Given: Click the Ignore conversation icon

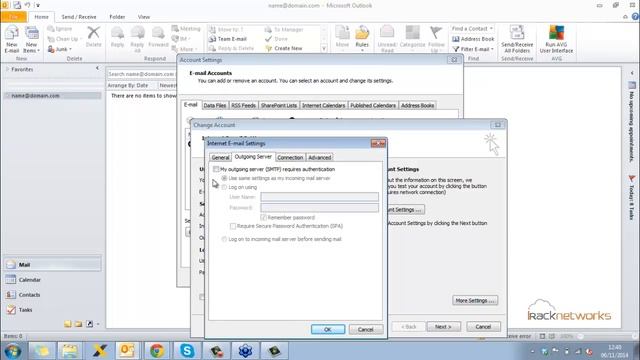Looking at the screenshot, I should (60, 29).
